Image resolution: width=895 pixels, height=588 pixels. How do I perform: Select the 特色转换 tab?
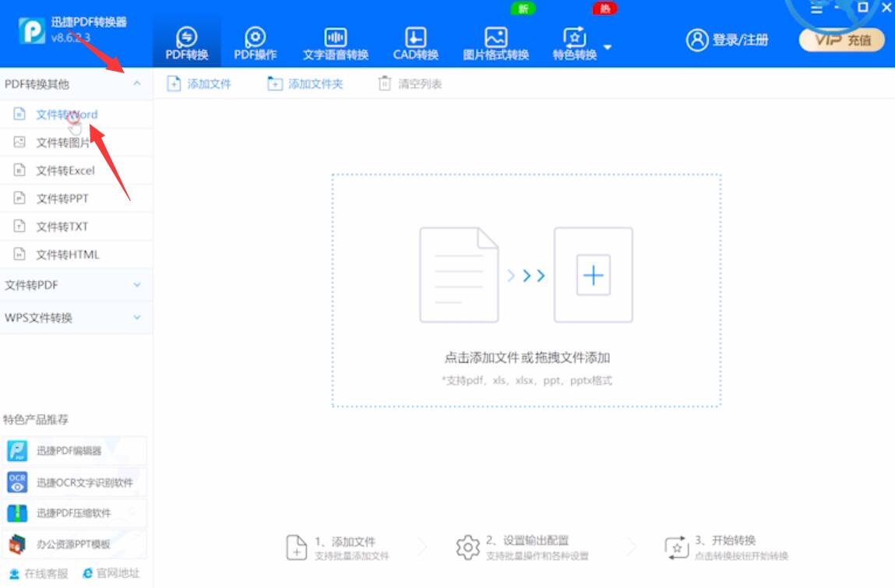[574, 44]
